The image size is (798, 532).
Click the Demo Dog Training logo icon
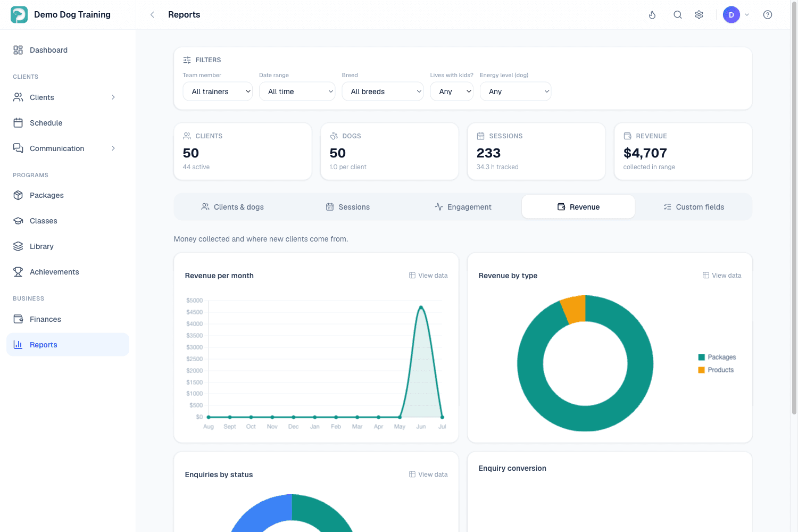point(19,14)
